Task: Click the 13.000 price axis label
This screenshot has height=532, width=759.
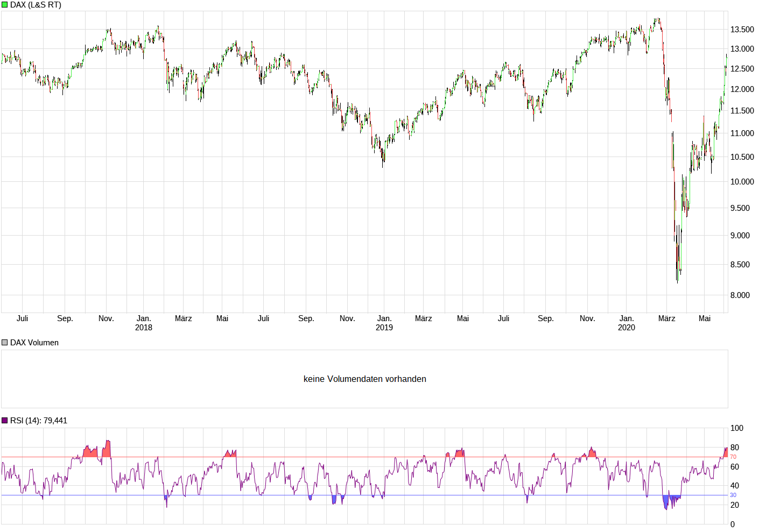Action: click(742, 49)
